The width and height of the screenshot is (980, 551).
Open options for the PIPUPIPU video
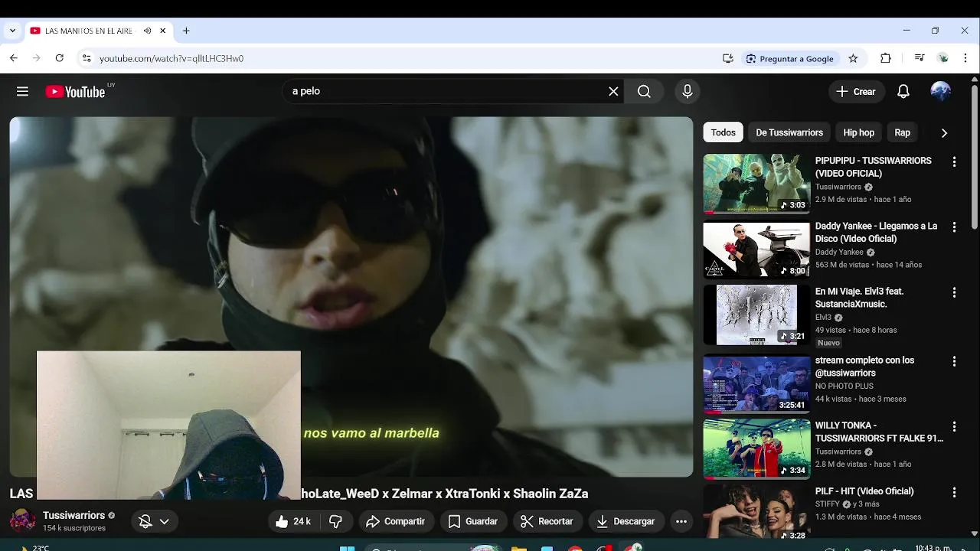[x=954, y=161]
